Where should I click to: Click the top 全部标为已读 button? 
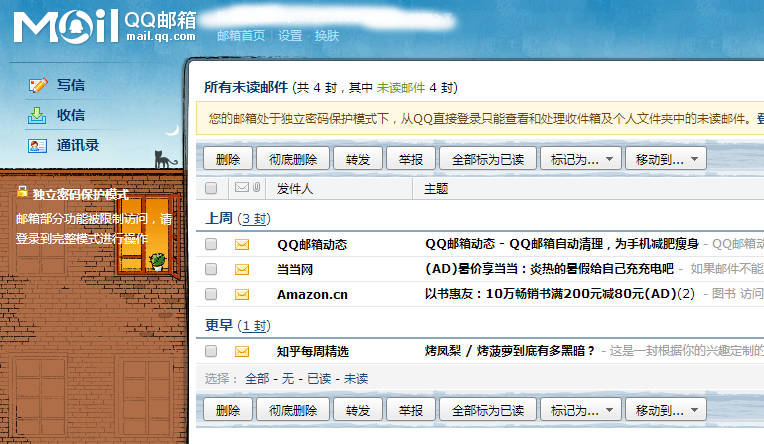point(488,159)
